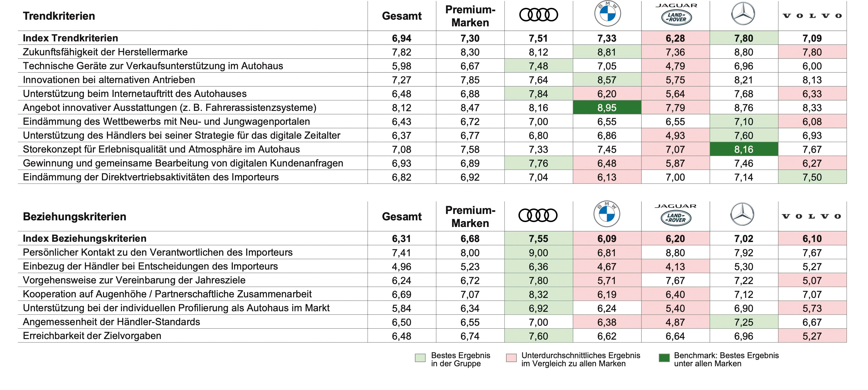868x390 pixels.
Task: Click the 'Index Trendkriterien' row label
Action: pyautogui.click(x=70, y=38)
